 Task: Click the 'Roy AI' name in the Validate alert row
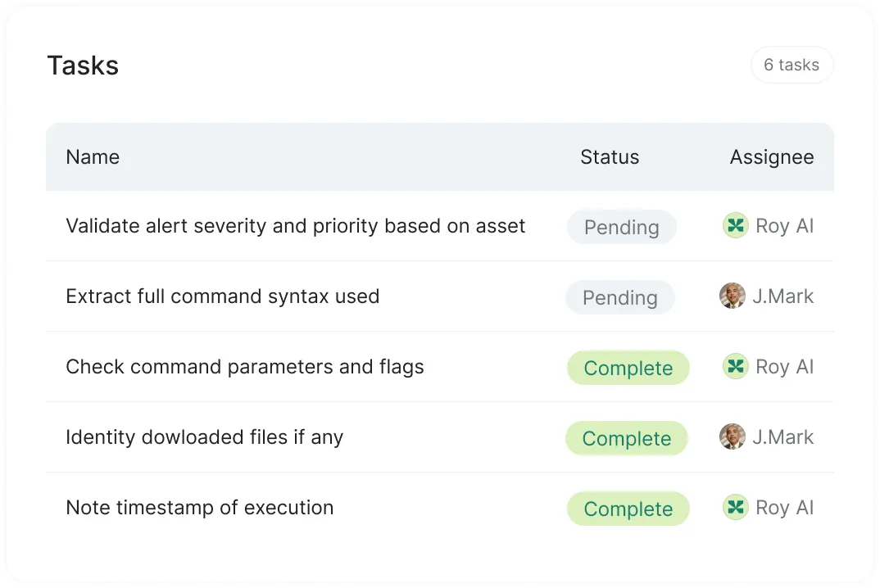pyautogui.click(x=785, y=226)
